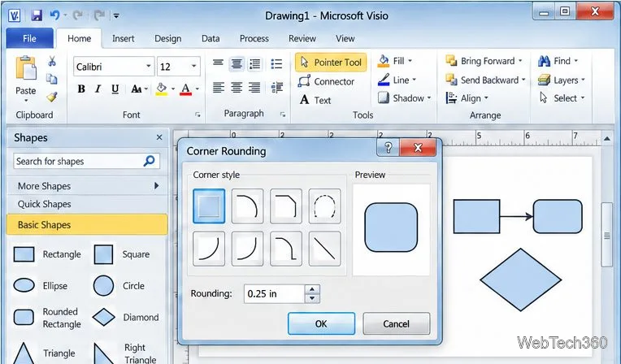Screen dimensions: 621x364
Task: Center text in Paragraph group
Action: tap(237, 88)
